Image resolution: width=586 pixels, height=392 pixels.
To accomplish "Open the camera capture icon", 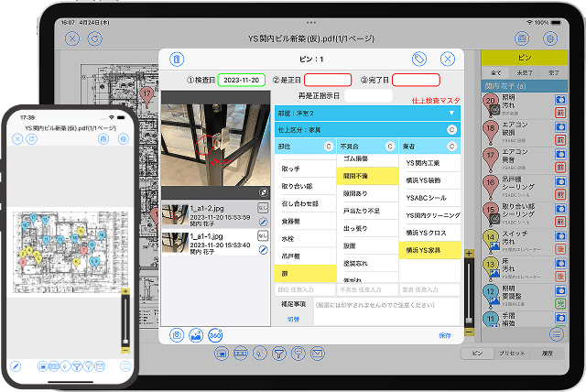I will click(x=178, y=335).
